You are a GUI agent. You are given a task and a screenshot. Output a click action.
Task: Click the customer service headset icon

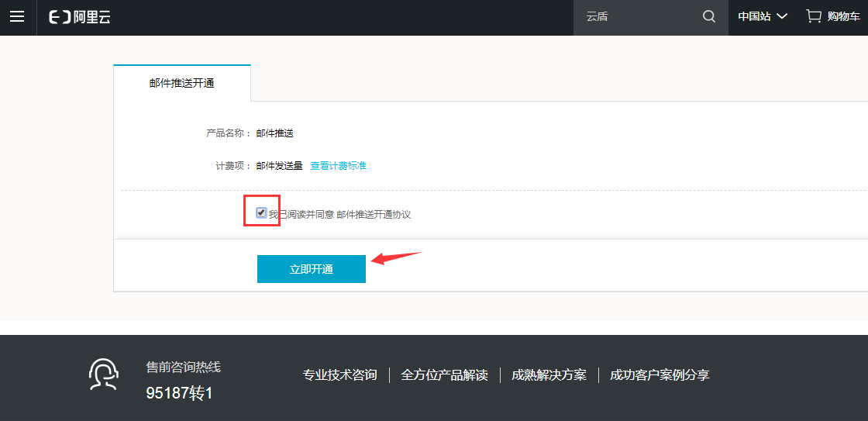click(104, 374)
